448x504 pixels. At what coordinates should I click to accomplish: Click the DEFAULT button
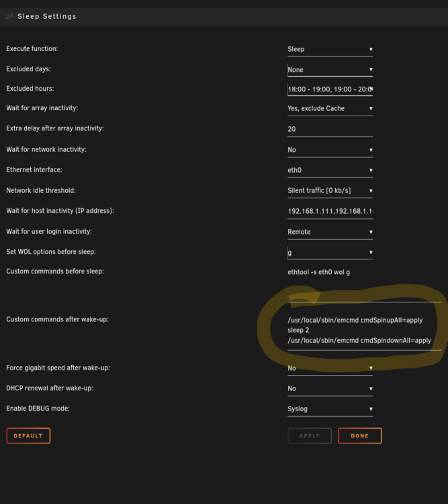tap(28, 436)
